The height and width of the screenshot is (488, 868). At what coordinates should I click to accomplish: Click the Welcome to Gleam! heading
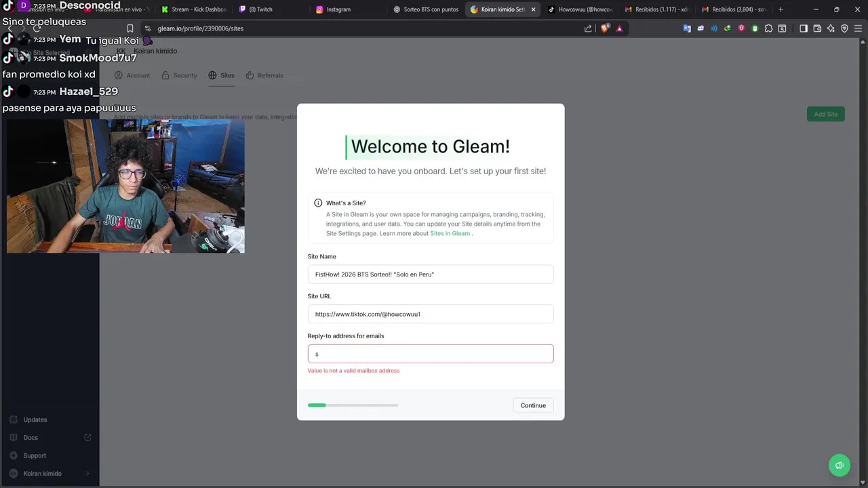[431, 146]
